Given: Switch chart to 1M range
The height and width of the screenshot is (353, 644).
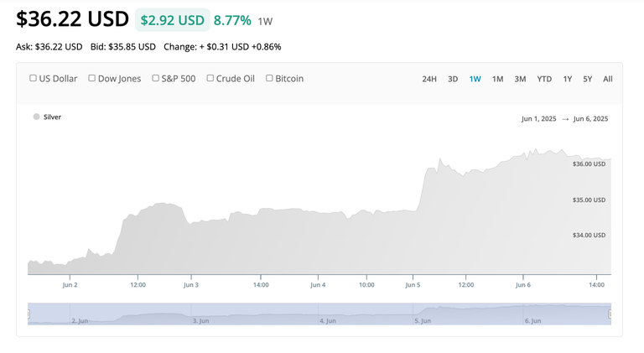Looking at the screenshot, I should [x=498, y=79].
